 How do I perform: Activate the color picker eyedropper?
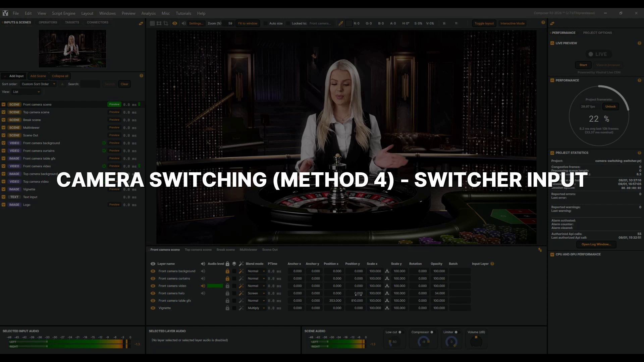(341, 23)
